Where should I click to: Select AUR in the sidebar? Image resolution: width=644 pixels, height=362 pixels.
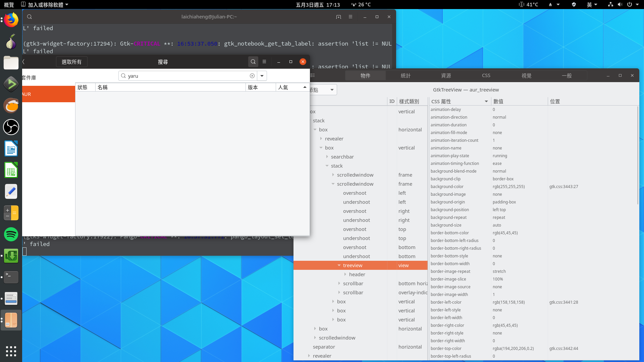pos(49,94)
